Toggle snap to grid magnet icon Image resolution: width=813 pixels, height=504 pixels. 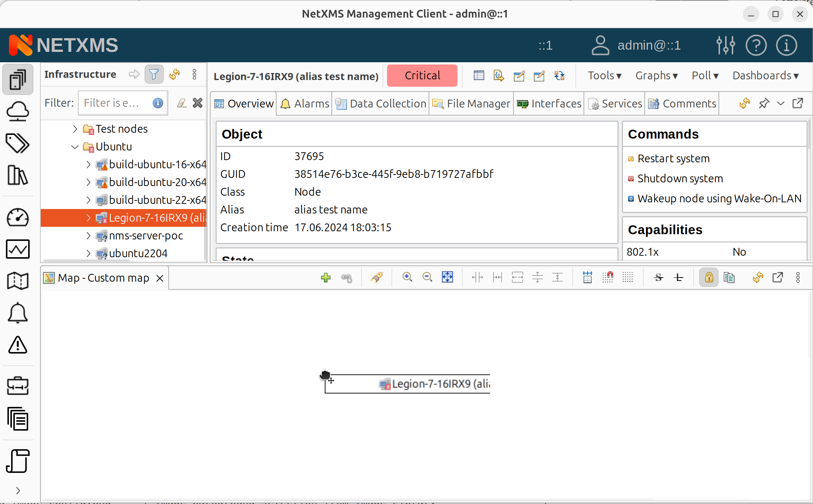click(x=608, y=277)
